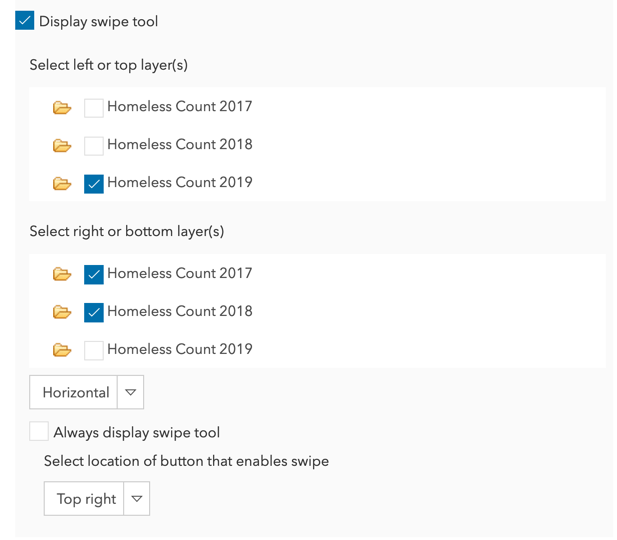Enable Always display swipe tool
The height and width of the screenshot is (540, 617).
(x=39, y=432)
